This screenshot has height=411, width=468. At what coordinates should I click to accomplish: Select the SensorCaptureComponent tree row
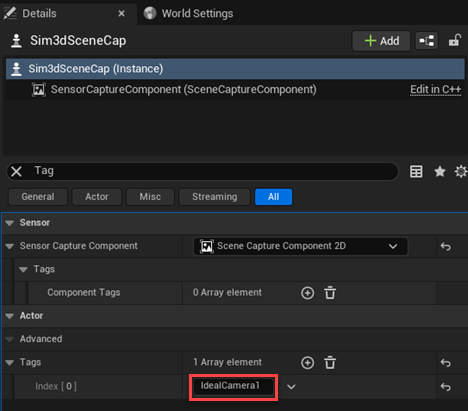click(x=235, y=89)
